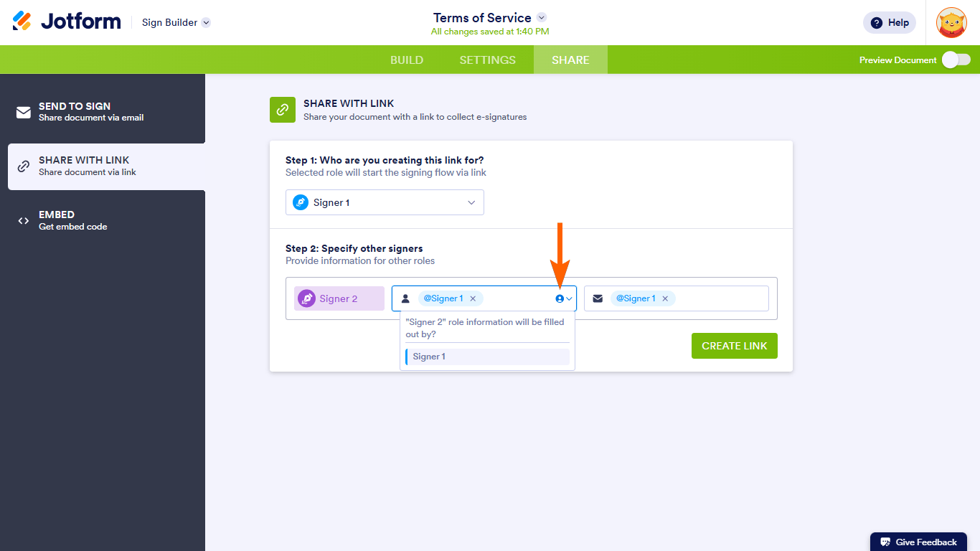Remove the @Signer 1 tag in name field
Screen dimensions: 980x551
(473, 298)
